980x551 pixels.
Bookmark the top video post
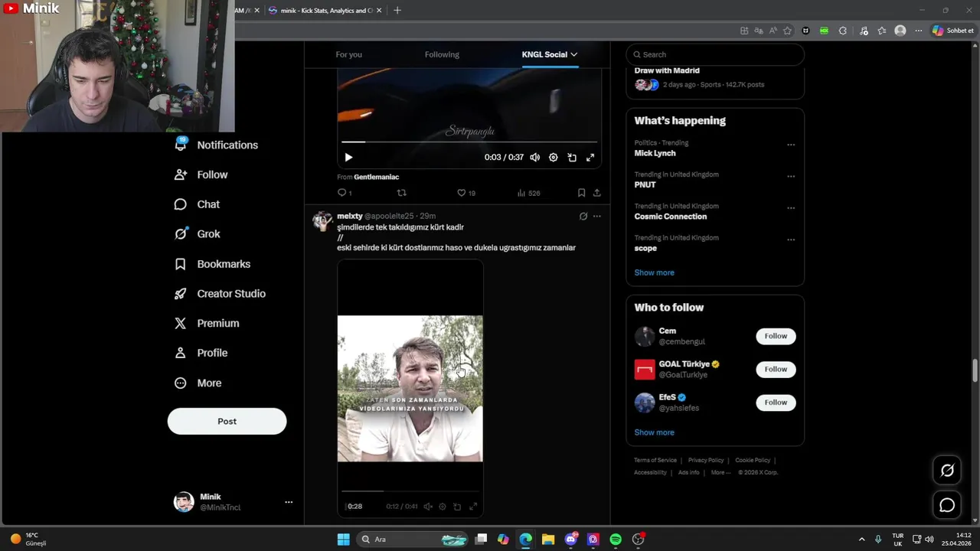pyautogui.click(x=581, y=193)
